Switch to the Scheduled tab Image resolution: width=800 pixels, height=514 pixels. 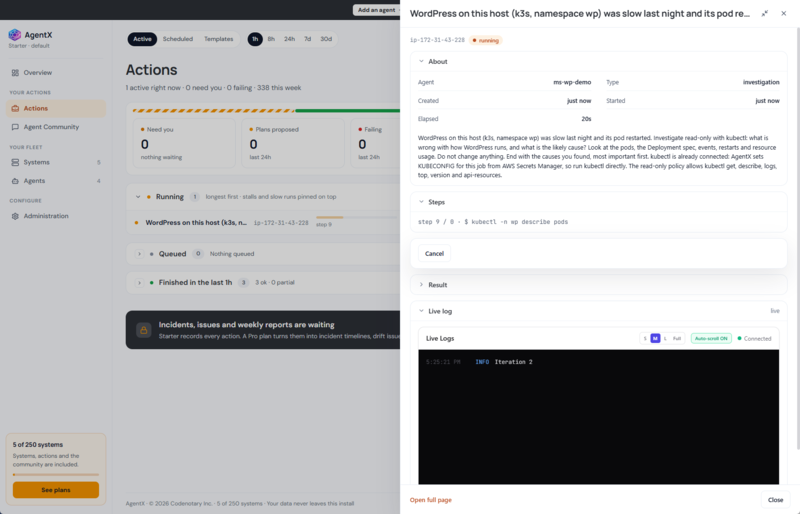tap(178, 39)
